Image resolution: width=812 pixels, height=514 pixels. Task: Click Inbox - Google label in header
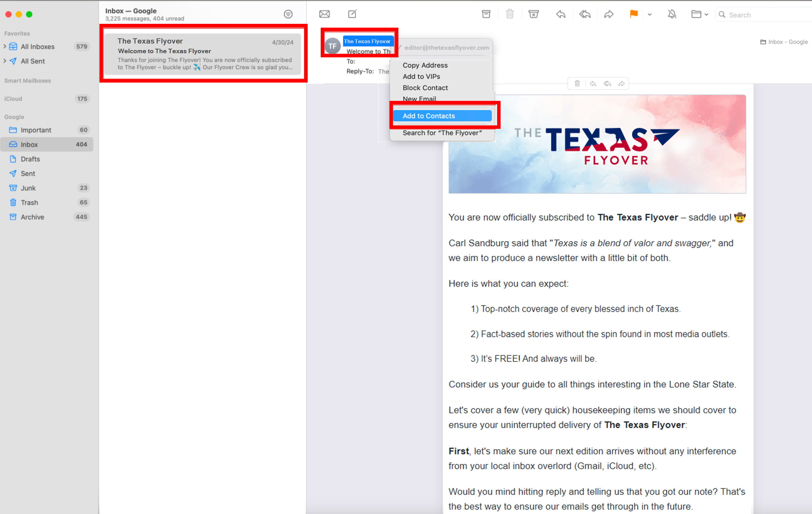(784, 42)
